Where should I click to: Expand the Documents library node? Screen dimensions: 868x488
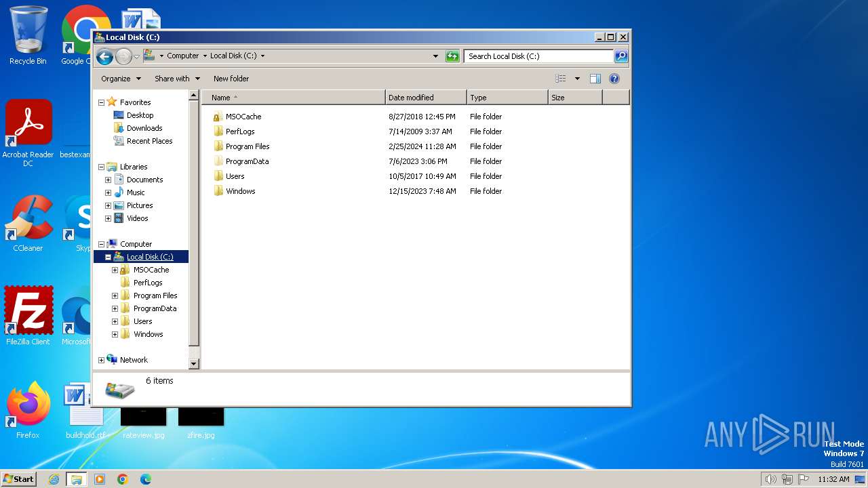[108, 180]
